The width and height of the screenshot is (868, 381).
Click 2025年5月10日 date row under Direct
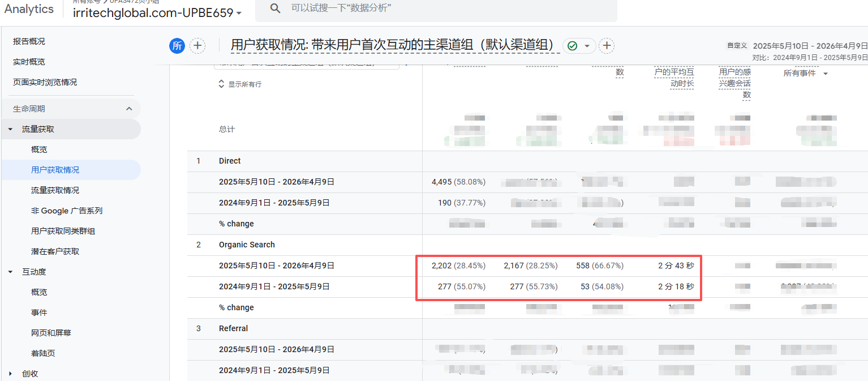click(x=277, y=182)
